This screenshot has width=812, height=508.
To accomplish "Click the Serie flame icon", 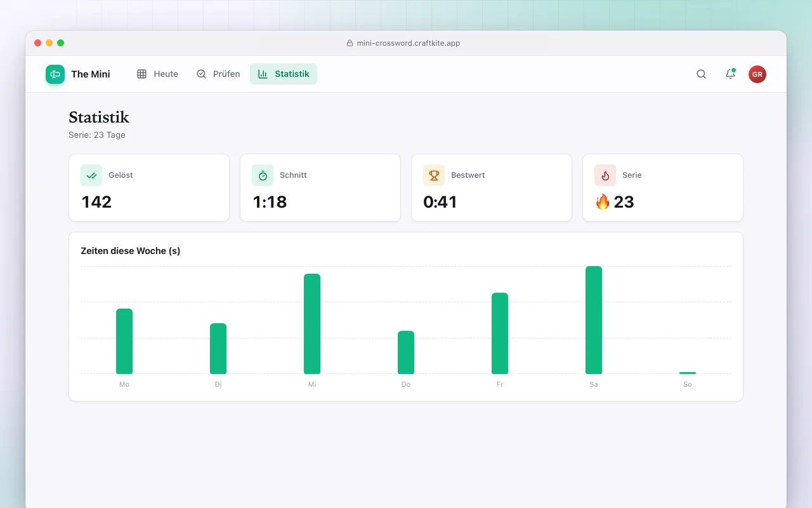I will pos(605,175).
